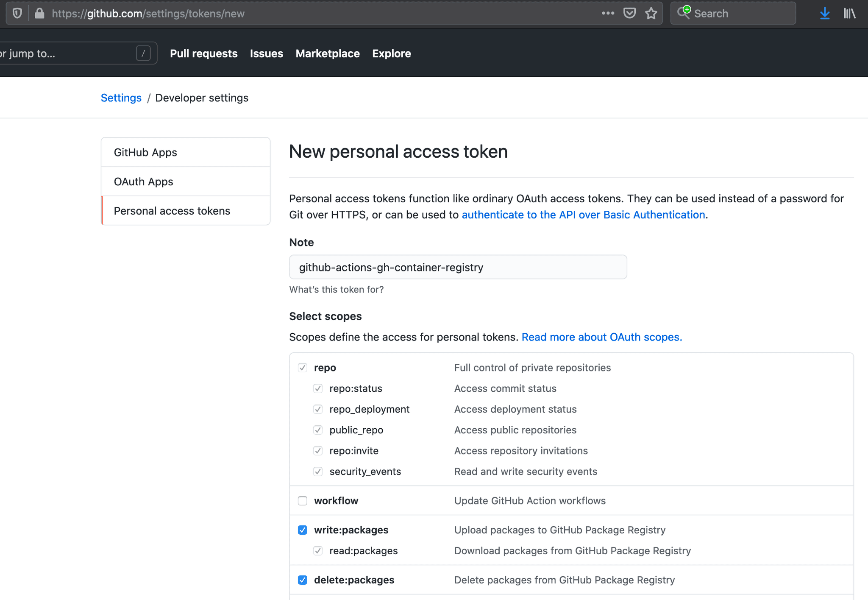
Task: Open the Library bookshelf icon
Action: click(x=849, y=14)
